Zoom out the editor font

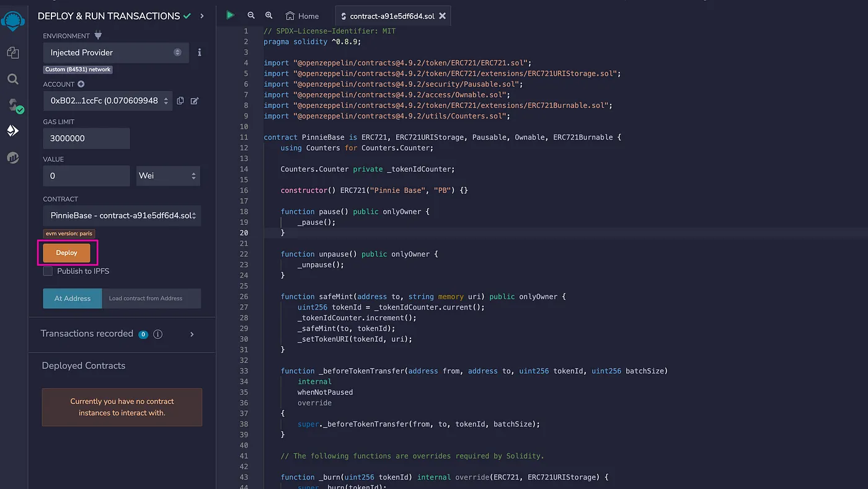[x=251, y=16]
